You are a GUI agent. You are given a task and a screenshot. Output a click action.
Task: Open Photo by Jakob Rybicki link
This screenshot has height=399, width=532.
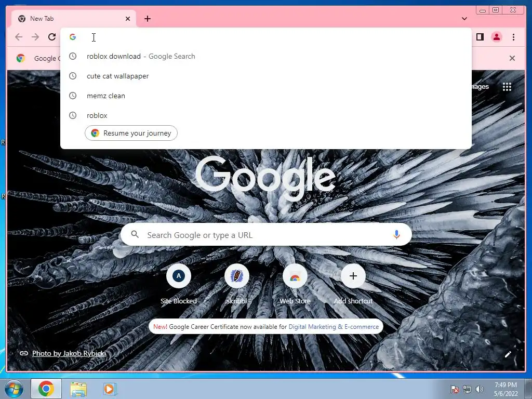click(69, 353)
